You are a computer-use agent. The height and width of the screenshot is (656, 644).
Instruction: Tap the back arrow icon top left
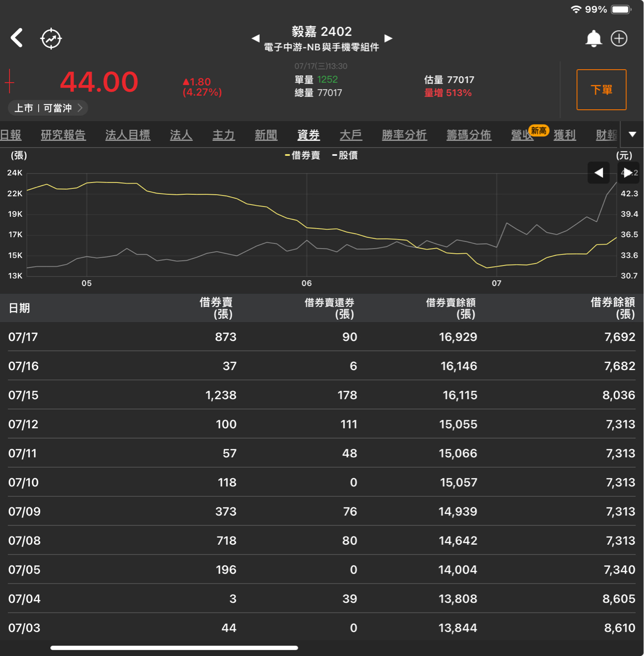pos(17,38)
